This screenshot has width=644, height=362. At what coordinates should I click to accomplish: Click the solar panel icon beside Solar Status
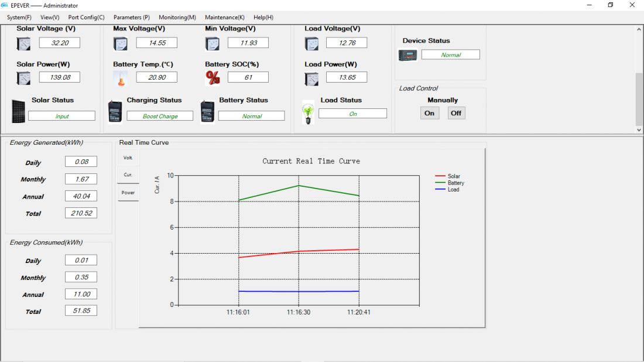click(19, 111)
